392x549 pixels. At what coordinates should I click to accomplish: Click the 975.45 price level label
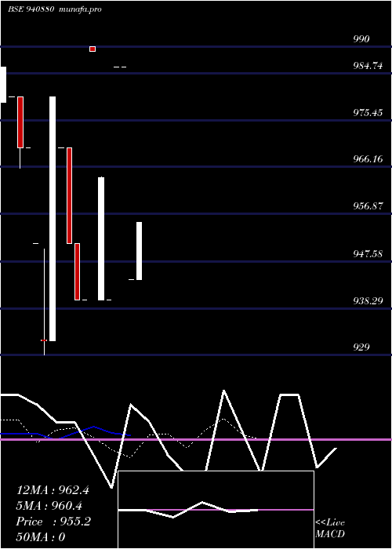click(368, 113)
